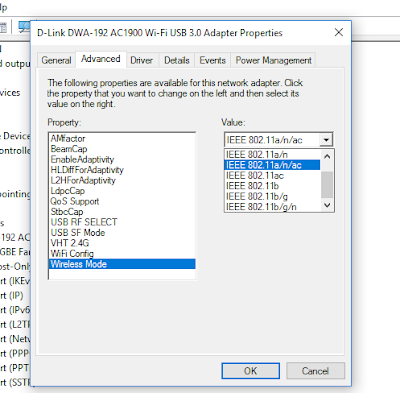Screen dimensions: 400x393
Task: Choose IEEE 802.11b from the value list
Action: click(272, 186)
